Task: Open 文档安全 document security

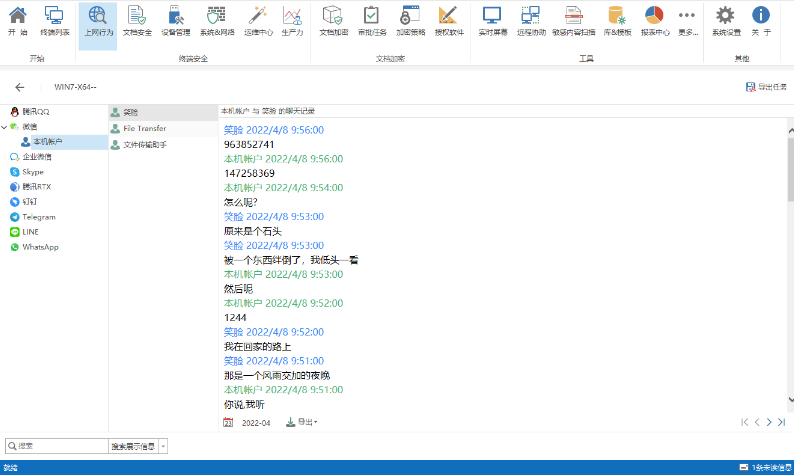Action: click(x=137, y=20)
